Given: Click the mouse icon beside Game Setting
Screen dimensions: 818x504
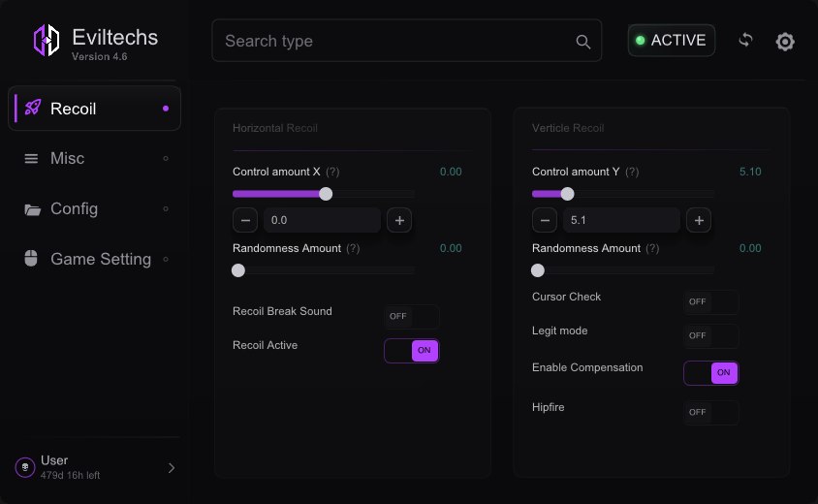Looking at the screenshot, I should pyautogui.click(x=31, y=258).
